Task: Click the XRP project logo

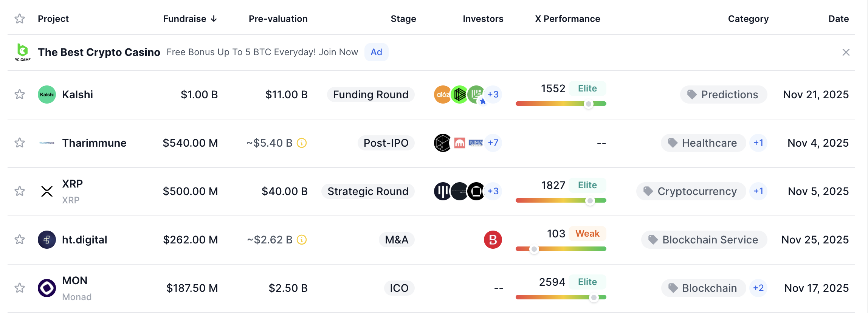Action: pyautogui.click(x=47, y=191)
